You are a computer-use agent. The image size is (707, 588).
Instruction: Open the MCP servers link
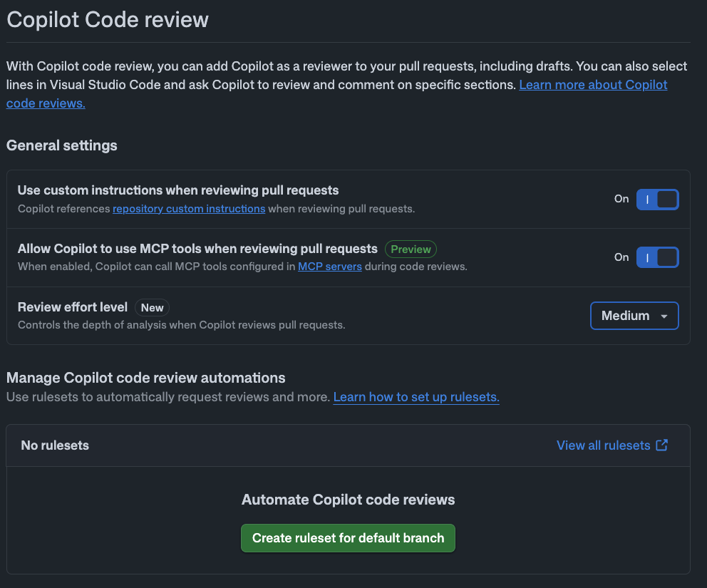click(329, 267)
